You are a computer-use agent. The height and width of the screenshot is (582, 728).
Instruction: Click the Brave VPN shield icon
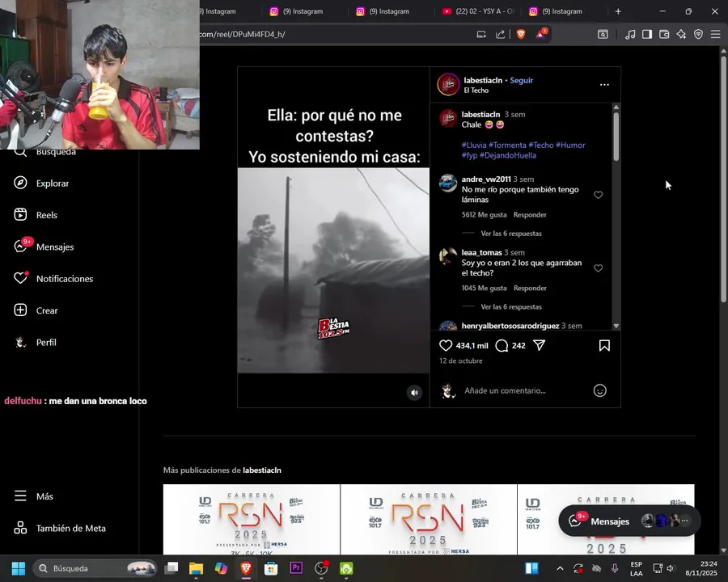698,34
